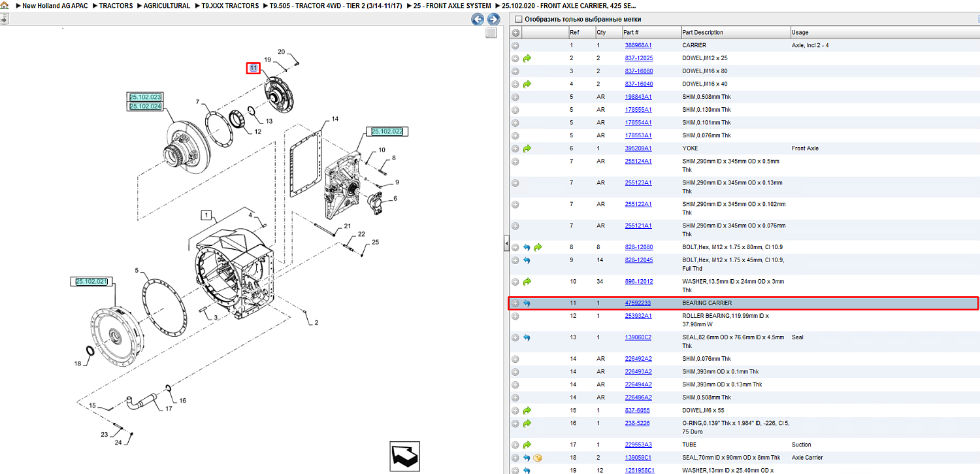Click the blue arrow on the 139060C2 seal row
Image resolution: width=980 pixels, height=474 pixels.
point(527,337)
